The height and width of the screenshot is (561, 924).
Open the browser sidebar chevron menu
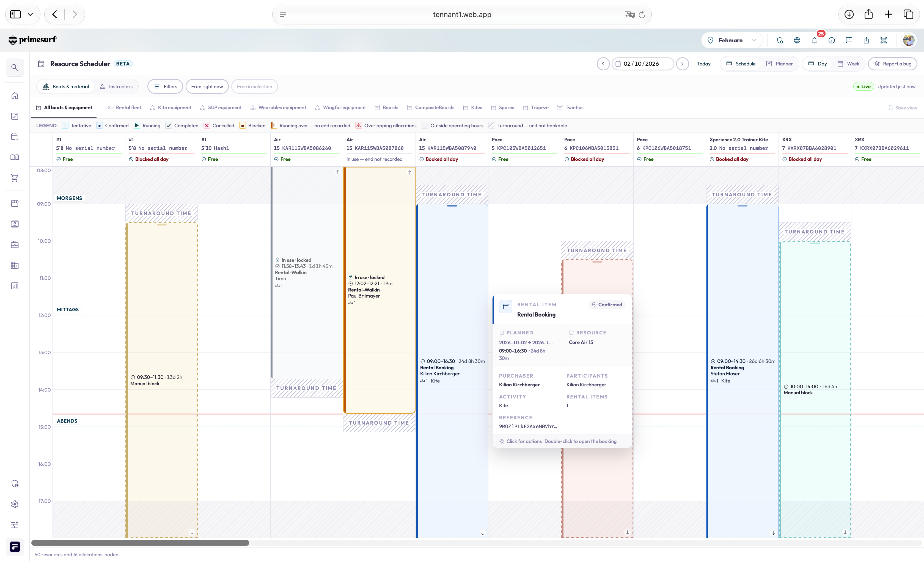tap(30, 14)
